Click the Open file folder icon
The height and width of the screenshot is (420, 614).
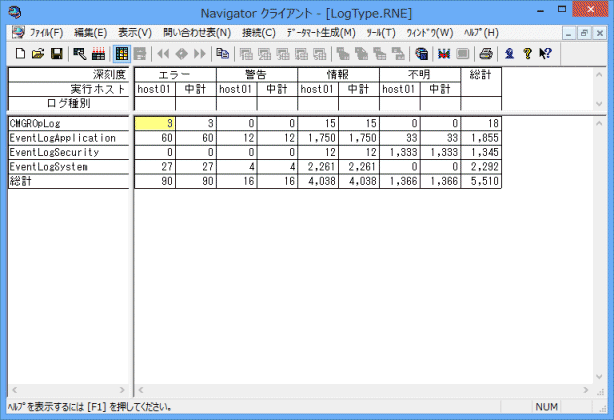tap(37, 53)
